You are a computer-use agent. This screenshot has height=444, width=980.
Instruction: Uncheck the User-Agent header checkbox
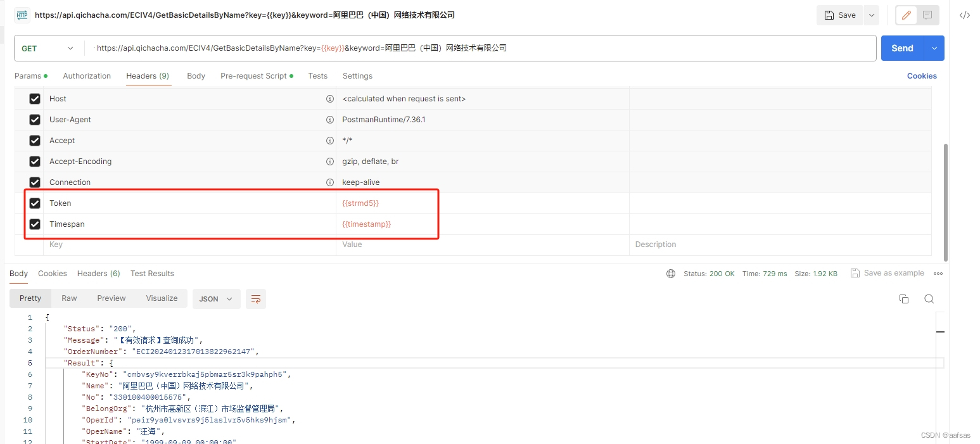coord(35,120)
